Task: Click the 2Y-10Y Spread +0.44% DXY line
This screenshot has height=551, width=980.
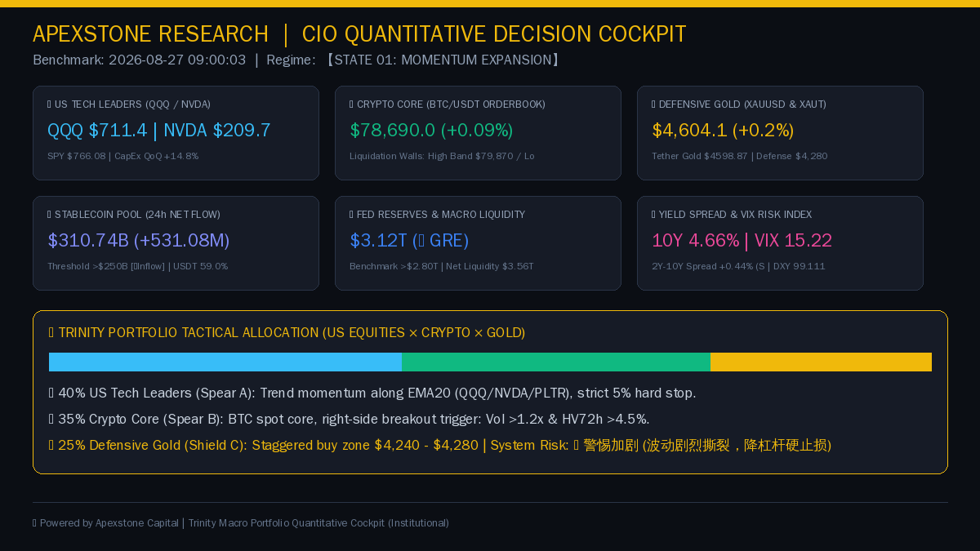Action: tap(738, 266)
